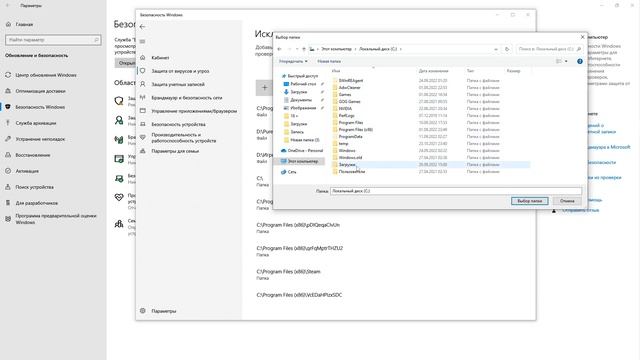640x360 pixels.
Task: Focus the search field in folder dialog
Action: coord(549,49)
